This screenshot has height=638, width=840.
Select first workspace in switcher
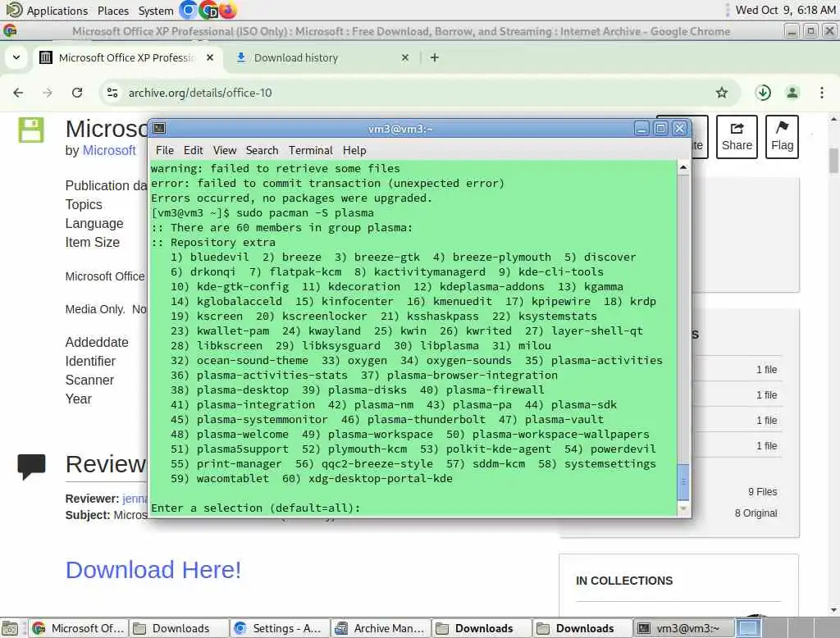[748, 628]
